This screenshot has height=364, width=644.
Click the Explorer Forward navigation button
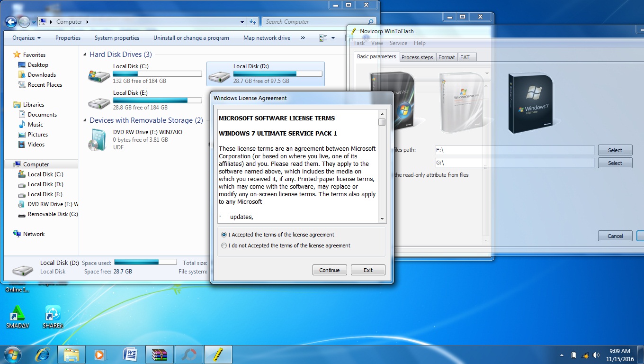(x=24, y=22)
